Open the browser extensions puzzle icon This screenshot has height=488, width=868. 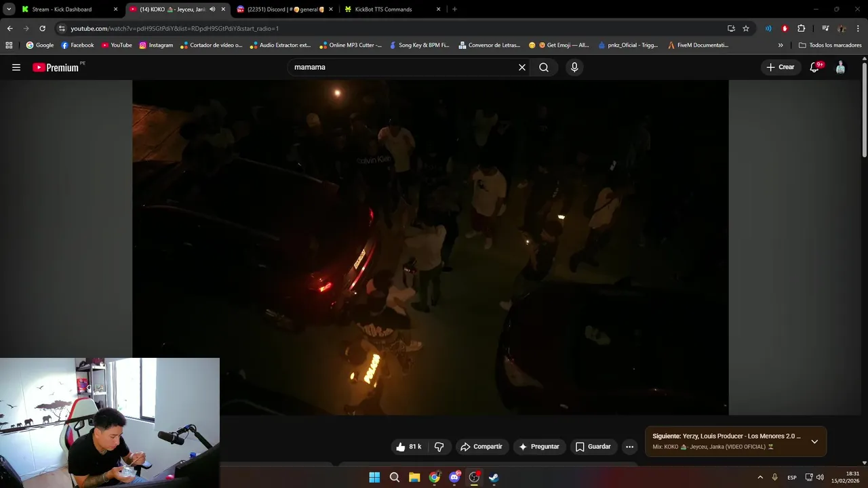point(802,28)
